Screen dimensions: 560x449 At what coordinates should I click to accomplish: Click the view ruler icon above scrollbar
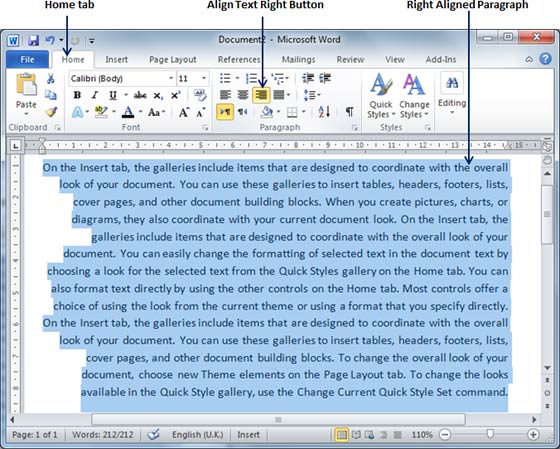point(547,146)
